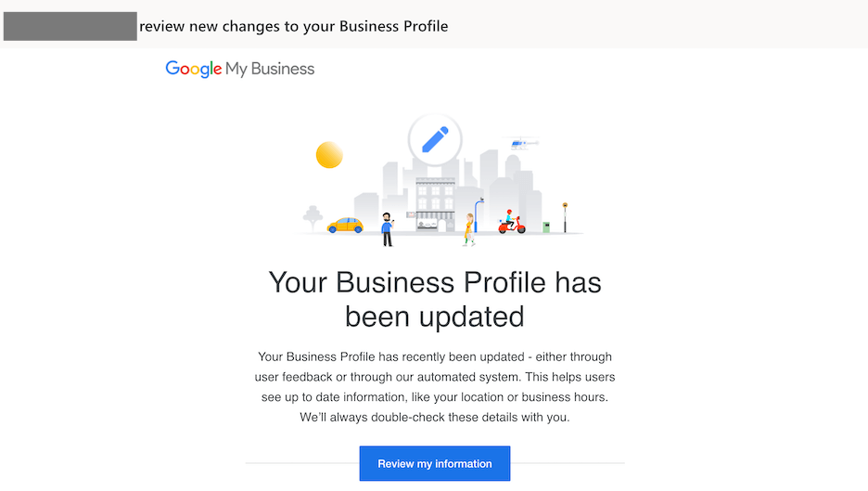Click the grey tree illustration
868x491 pixels.
(313, 218)
